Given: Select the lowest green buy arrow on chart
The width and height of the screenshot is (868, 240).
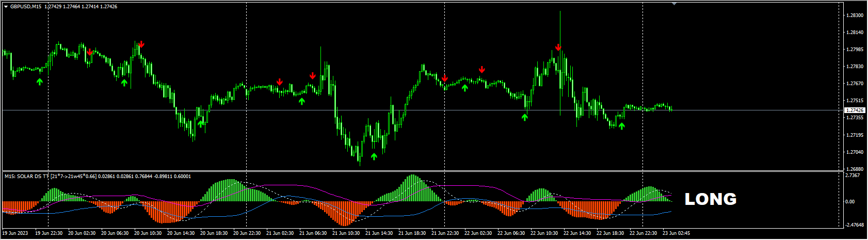Looking at the screenshot, I should click(374, 156).
